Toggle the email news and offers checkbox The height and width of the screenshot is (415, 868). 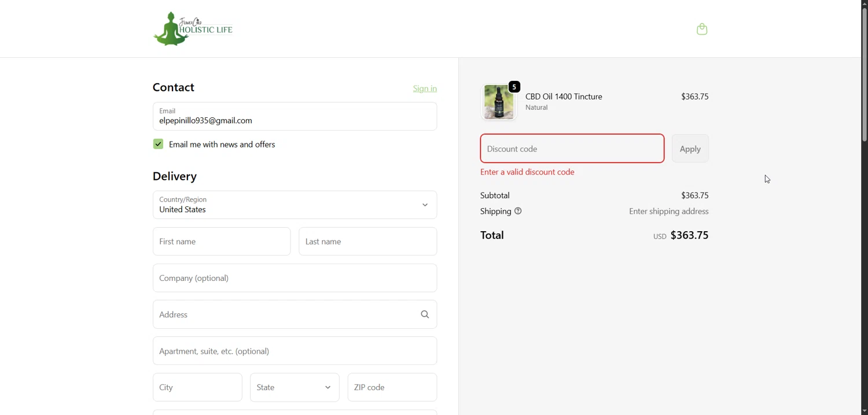pos(159,144)
